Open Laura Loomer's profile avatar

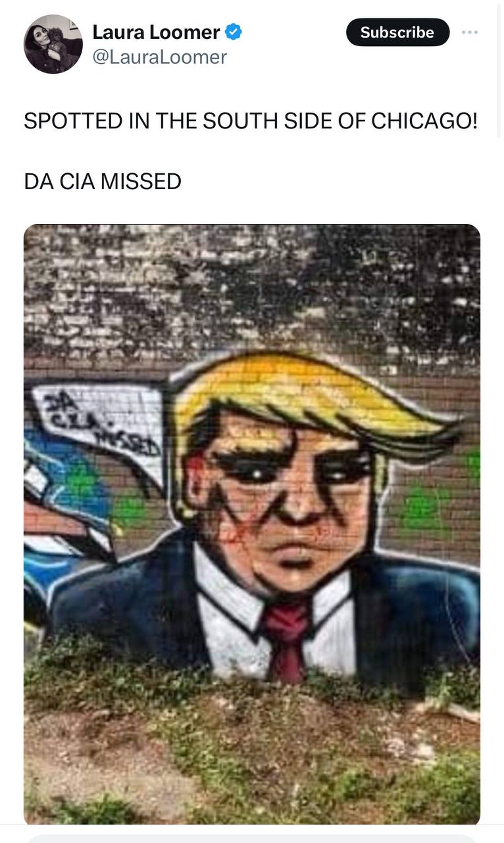pyautogui.click(x=53, y=44)
